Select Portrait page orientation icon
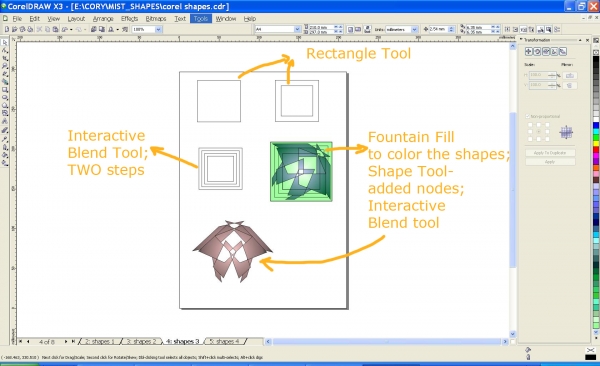This screenshot has height=366, width=600. pyautogui.click(x=350, y=29)
